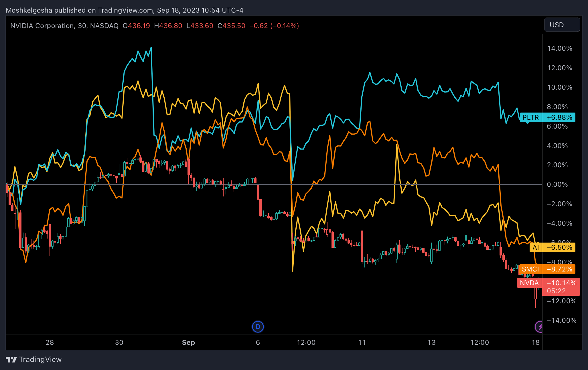Click the TradingView logo at bottom left
The height and width of the screenshot is (370, 588).
(33, 359)
